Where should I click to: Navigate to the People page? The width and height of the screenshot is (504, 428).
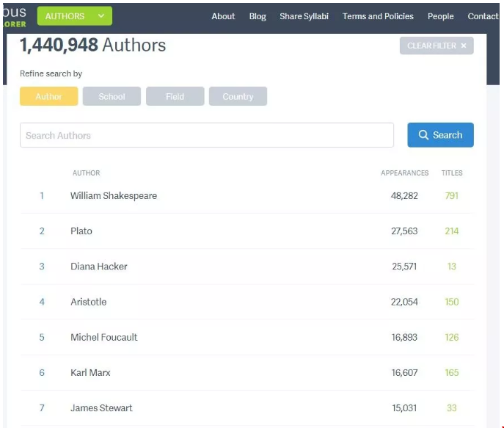[440, 16]
